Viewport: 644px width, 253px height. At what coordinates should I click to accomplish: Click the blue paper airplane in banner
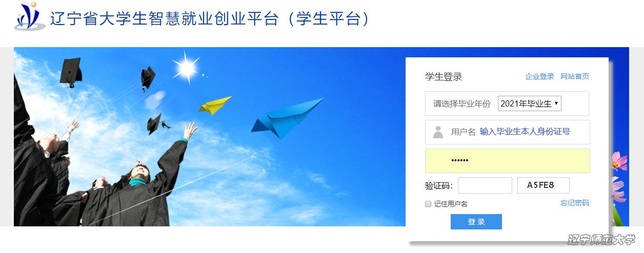287,118
